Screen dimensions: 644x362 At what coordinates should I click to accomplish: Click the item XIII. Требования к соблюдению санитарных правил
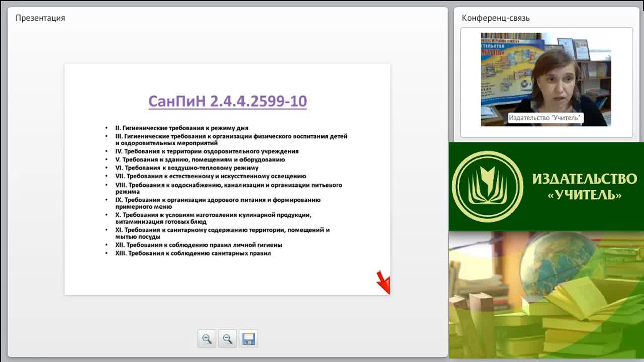(x=193, y=253)
